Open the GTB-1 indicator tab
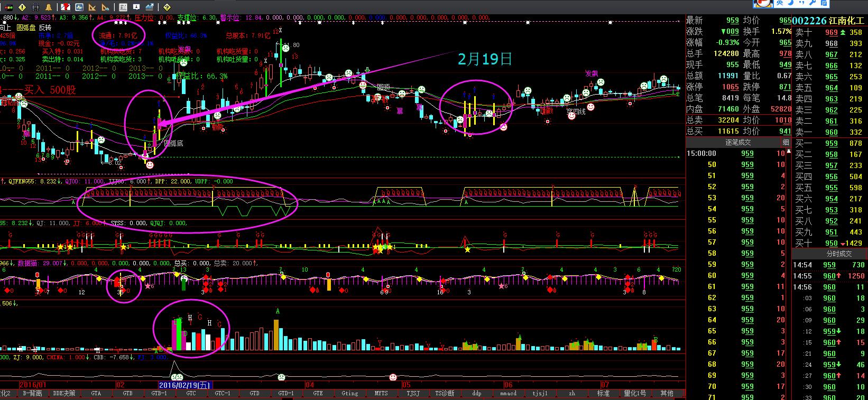The image size is (868, 400). pyautogui.click(x=159, y=393)
